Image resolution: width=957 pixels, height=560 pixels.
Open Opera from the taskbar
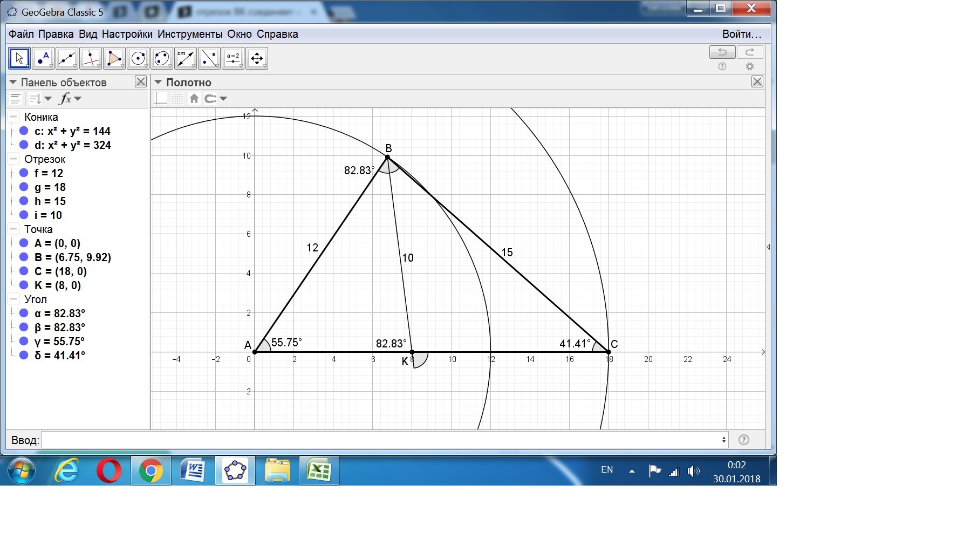[109, 471]
